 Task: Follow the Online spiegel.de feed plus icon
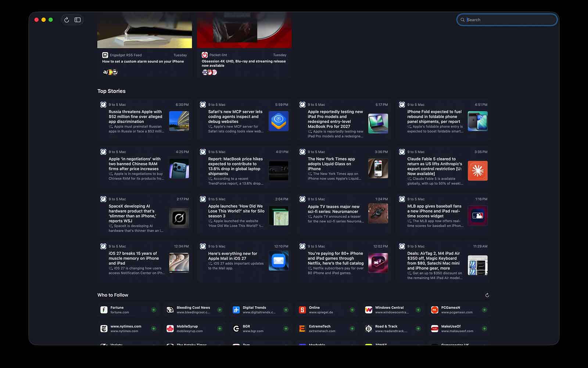(x=352, y=310)
